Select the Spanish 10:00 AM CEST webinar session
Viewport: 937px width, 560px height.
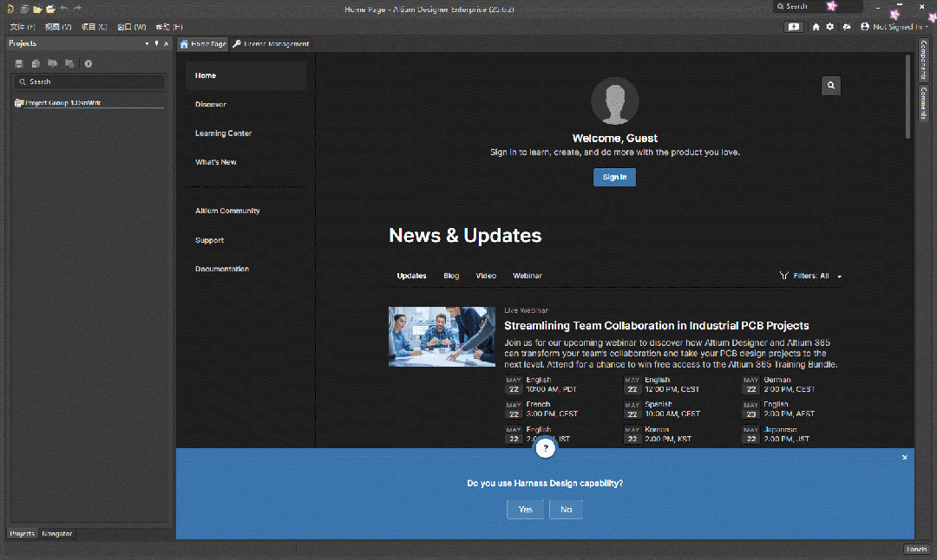coord(662,409)
